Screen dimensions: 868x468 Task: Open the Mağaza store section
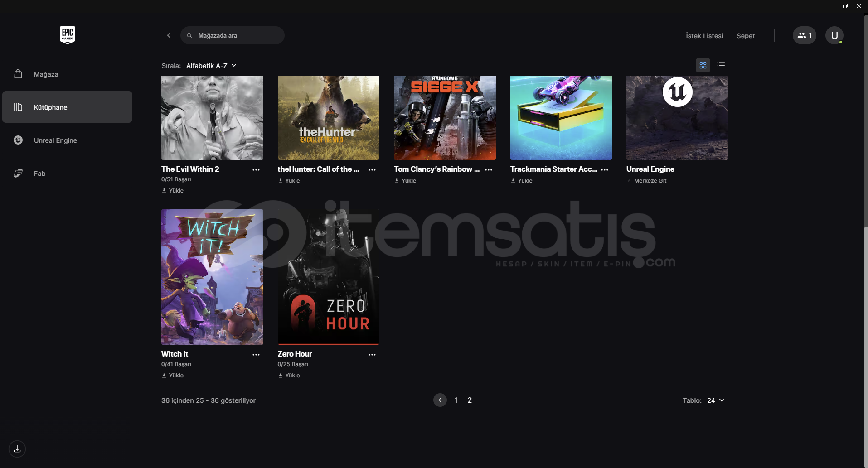point(67,74)
